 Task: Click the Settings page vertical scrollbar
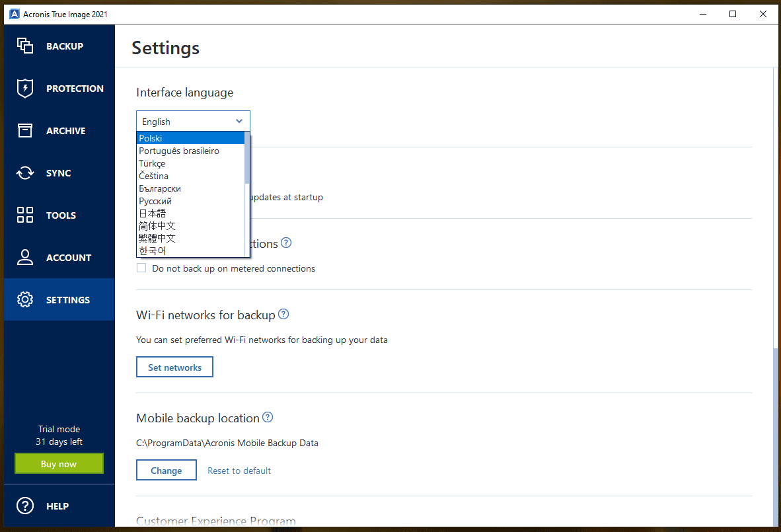[775, 437]
